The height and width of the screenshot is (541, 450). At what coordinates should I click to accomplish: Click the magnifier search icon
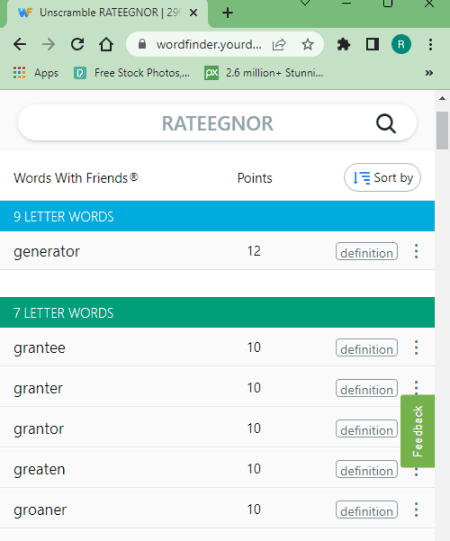[386, 123]
